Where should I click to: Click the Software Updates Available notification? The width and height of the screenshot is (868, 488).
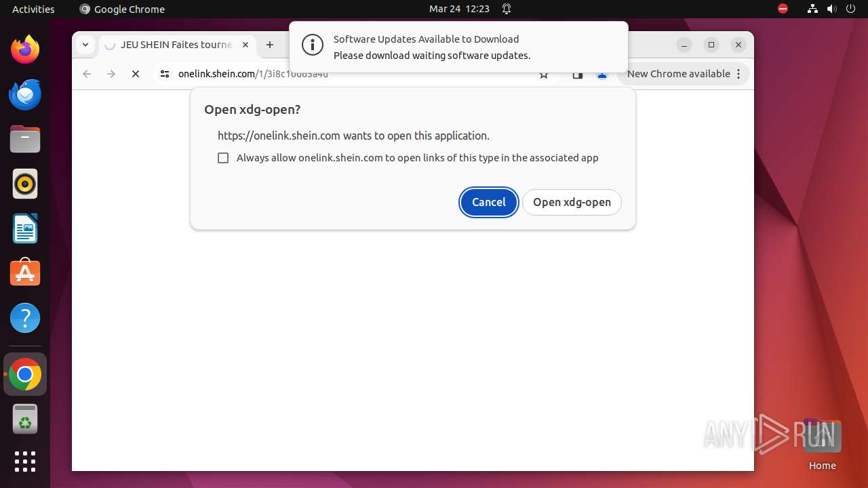pyautogui.click(x=458, y=47)
